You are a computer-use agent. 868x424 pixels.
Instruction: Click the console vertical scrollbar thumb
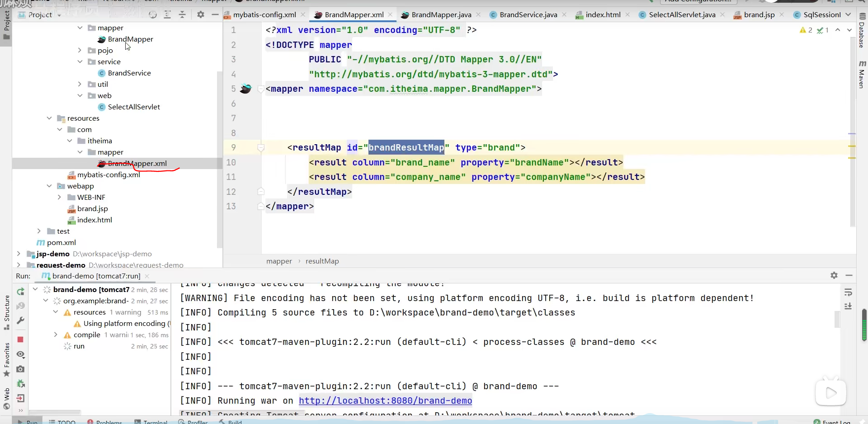tap(837, 319)
